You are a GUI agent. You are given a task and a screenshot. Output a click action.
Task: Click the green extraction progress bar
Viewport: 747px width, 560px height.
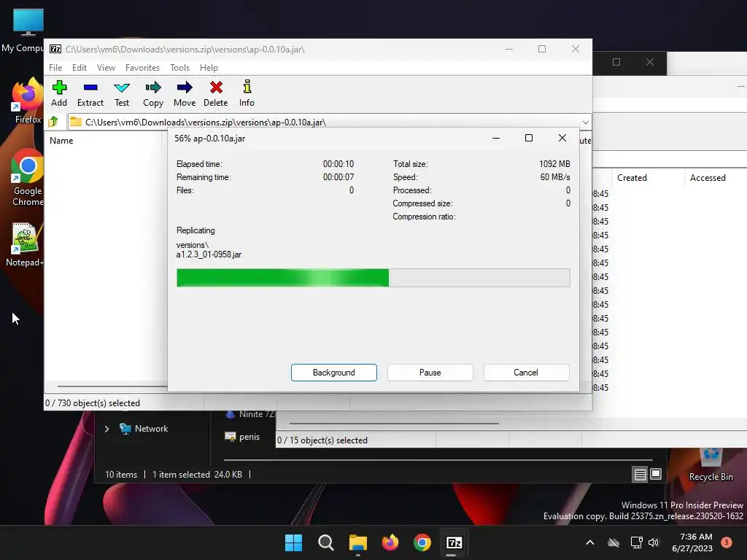click(x=373, y=278)
